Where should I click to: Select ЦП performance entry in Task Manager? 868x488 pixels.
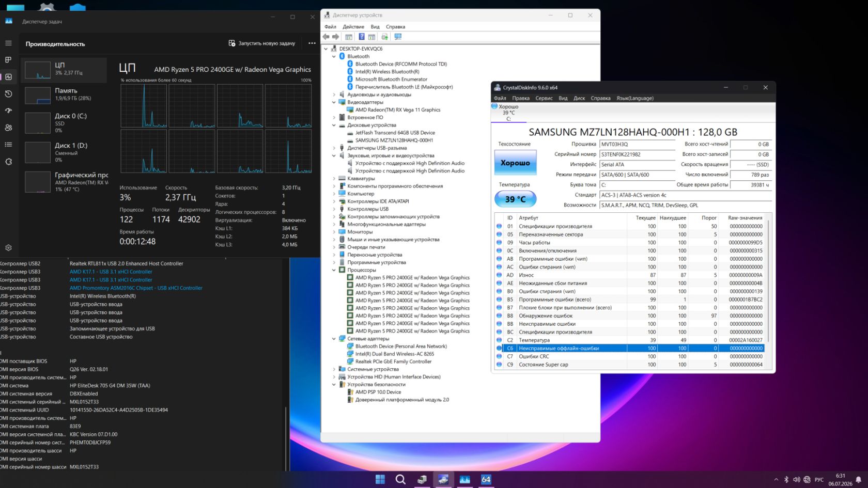[x=64, y=70]
